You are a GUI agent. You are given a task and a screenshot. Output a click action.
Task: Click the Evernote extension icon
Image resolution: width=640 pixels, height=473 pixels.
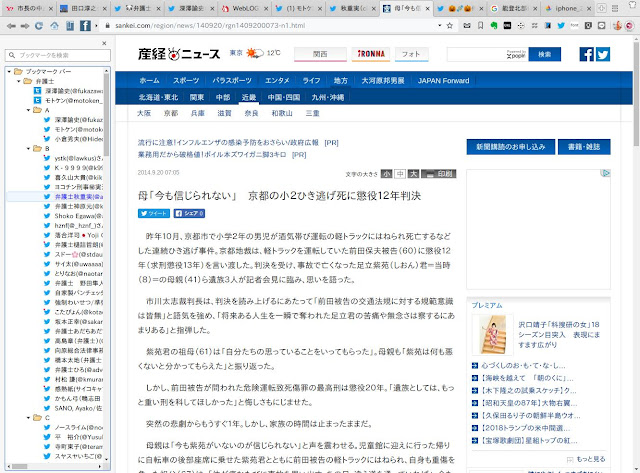tap(494, 26)
